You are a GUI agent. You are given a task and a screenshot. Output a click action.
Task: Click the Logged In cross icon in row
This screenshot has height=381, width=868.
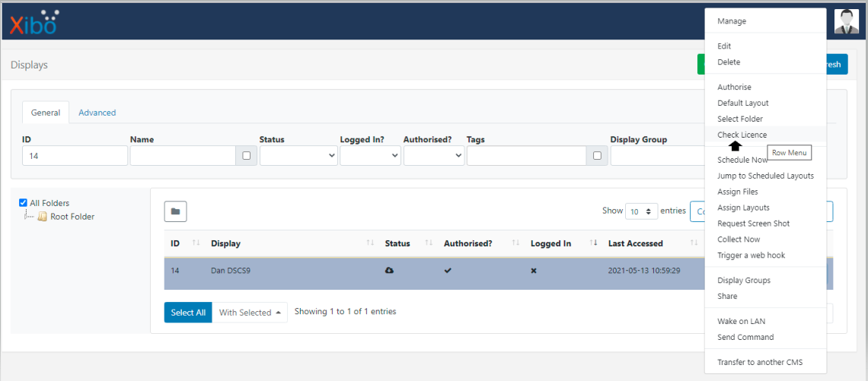pos(533,271)
